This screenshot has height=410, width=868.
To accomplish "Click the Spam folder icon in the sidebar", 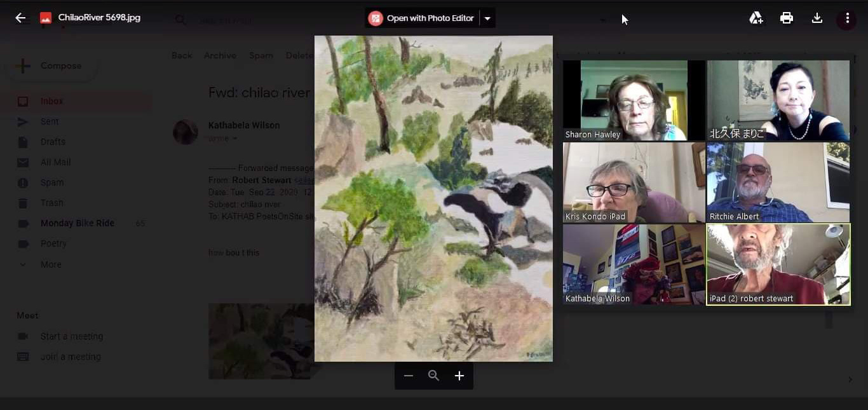I will 23,182.
